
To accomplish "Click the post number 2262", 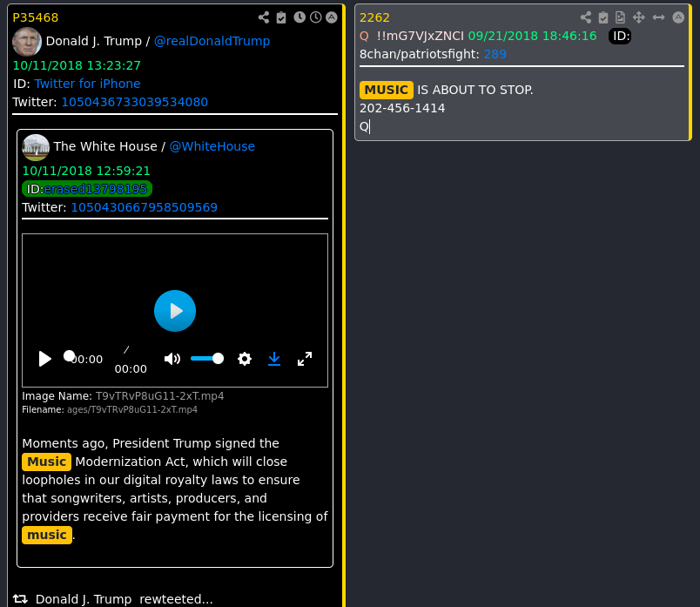I will [x=374, y=17].
